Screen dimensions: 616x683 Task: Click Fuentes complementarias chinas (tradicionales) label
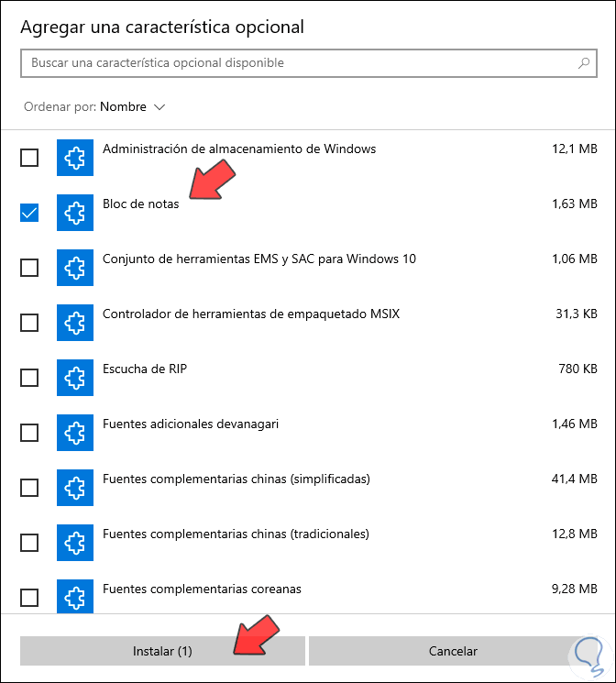point(236,534)
